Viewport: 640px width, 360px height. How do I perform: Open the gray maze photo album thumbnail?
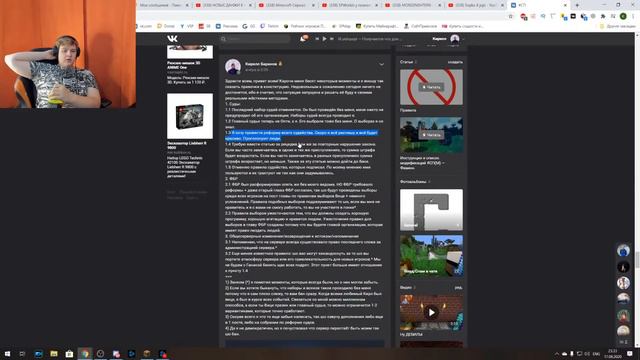click(x=431, y=209)
